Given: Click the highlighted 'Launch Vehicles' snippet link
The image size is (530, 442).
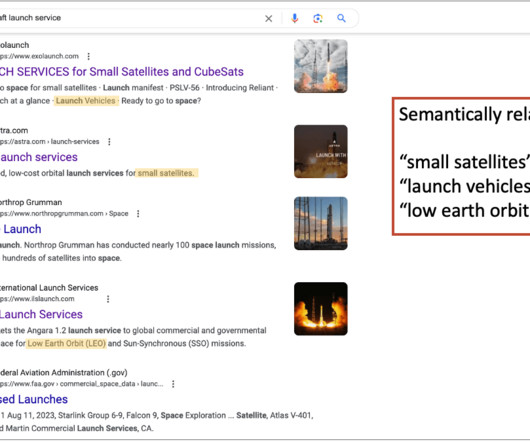Looking at the screenshot, I should coord(86,101).
